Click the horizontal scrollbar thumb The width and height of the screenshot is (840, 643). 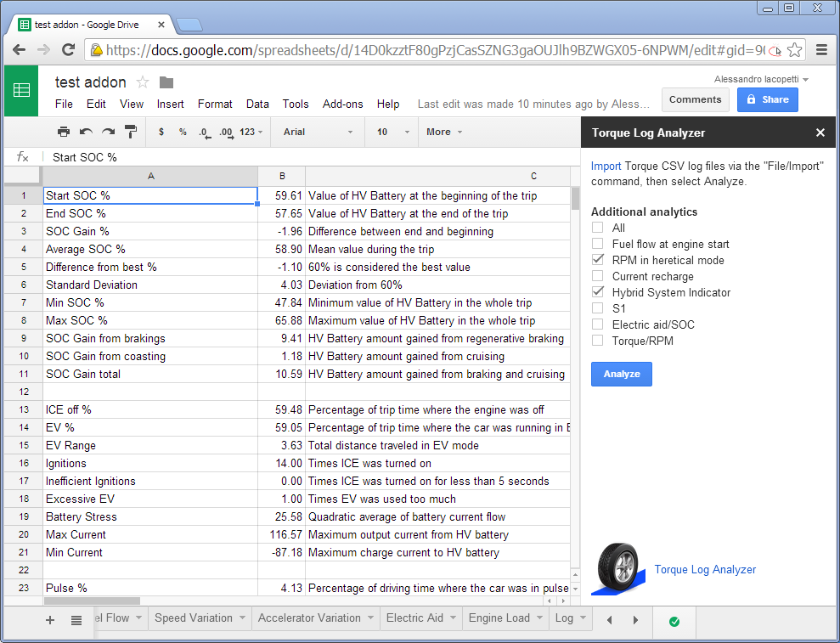coord(91,601)
